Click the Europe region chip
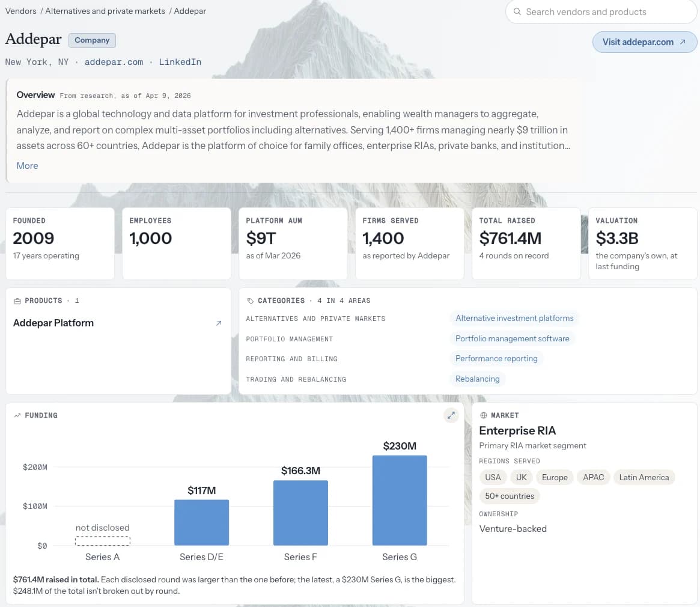Screen dimensions: 700x607 point(555,477)
